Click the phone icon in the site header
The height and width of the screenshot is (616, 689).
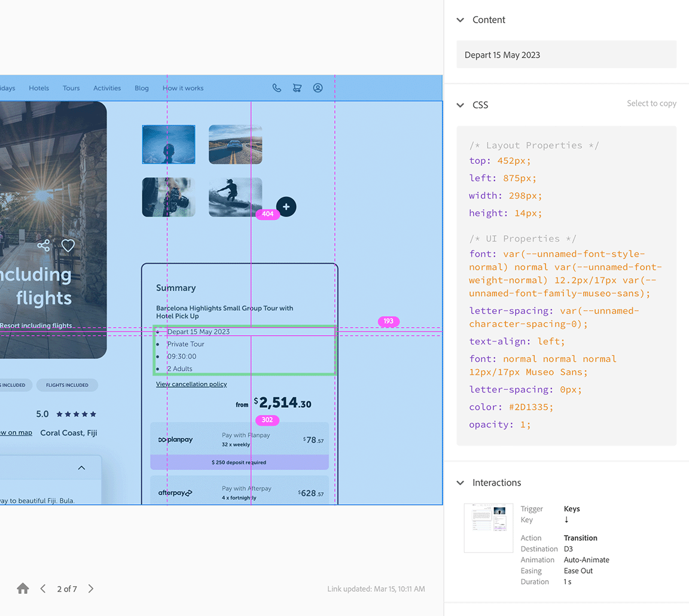(x=276, y=88)
